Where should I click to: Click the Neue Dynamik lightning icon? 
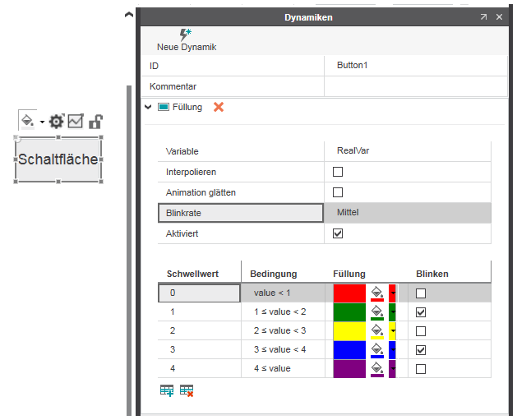(x=185, y=35)
